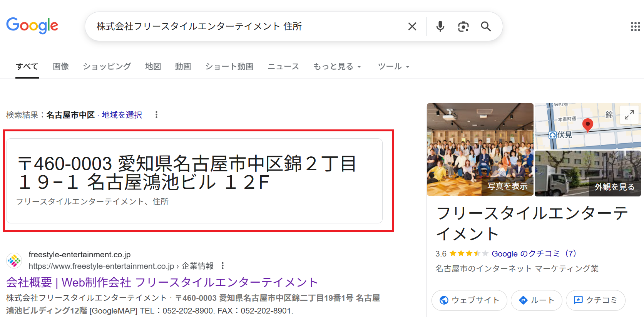Screen dimensions: 644x317
Task: Open Google Lens image search
Action: [x=463, y=26]
